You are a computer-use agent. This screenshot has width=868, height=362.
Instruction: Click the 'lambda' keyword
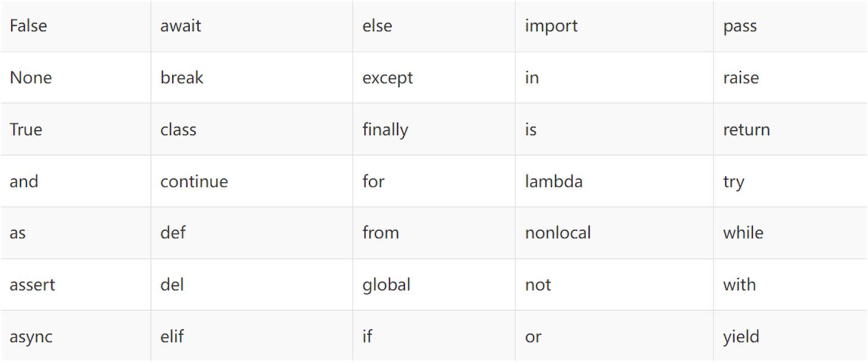coord(553,181)
